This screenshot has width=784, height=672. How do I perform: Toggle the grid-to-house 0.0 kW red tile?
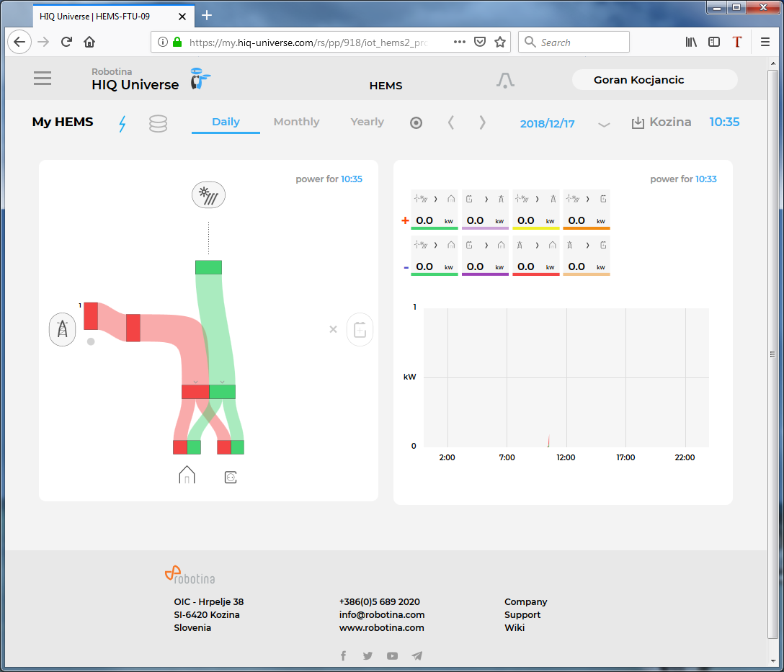535,255
